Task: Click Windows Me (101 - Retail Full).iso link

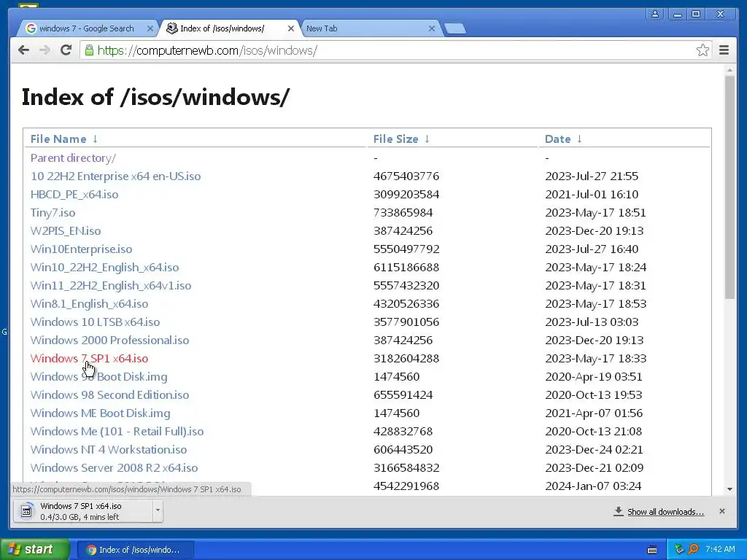Action: (x=117, y=432)
